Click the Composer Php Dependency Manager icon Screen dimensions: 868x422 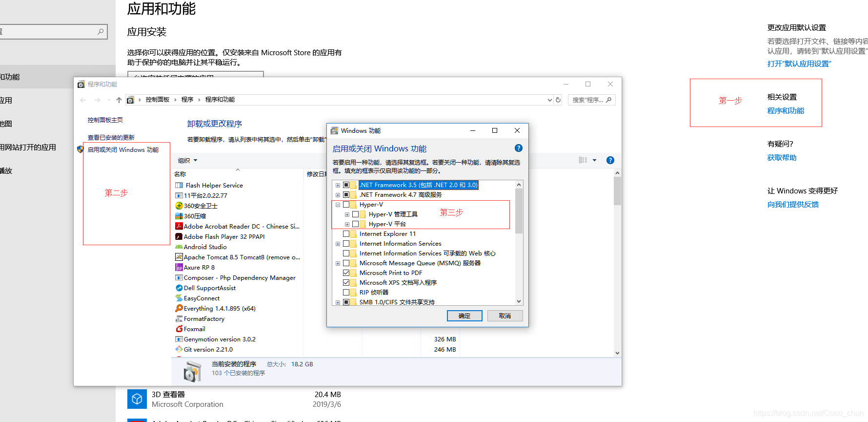pos(179,277)
